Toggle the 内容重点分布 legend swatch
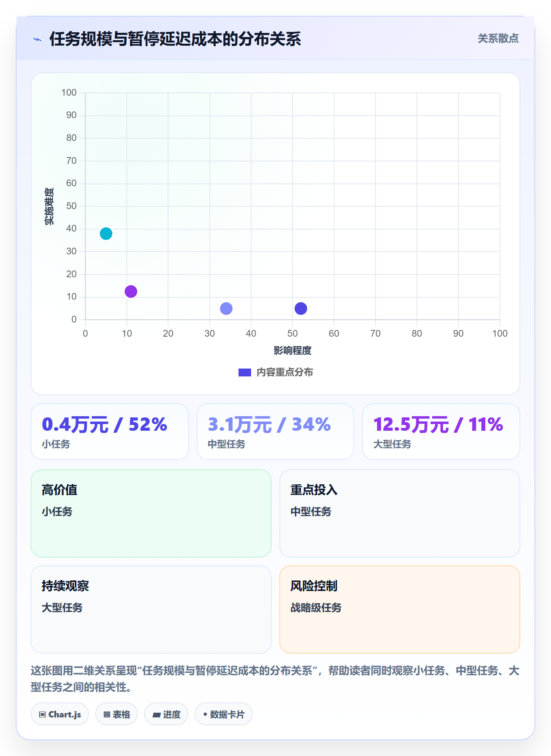Viewport: 551px width, 756px height. pyautogui.click(x=245, y=372)
